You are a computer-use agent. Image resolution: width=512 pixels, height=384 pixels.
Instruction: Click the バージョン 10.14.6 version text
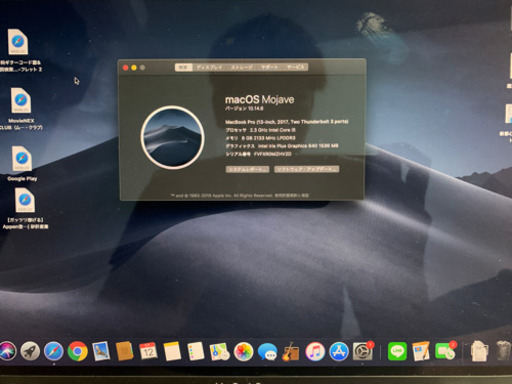click(244, 109)
